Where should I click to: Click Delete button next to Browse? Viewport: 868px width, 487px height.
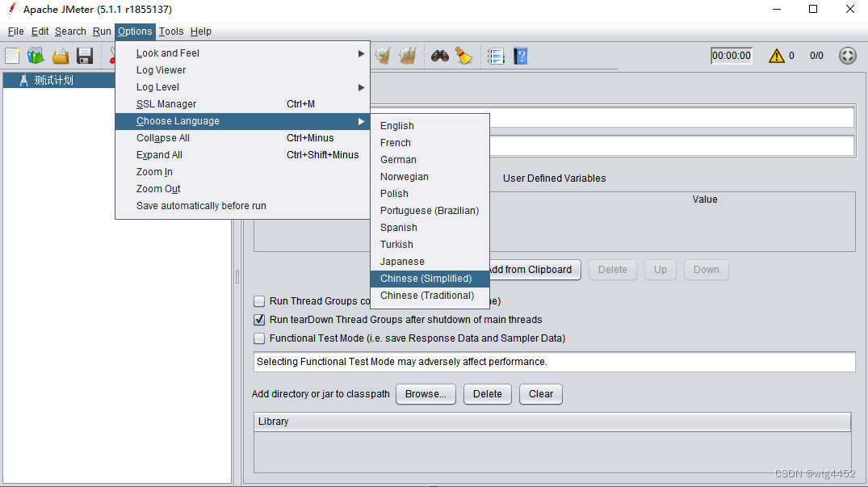pos(488,394)
